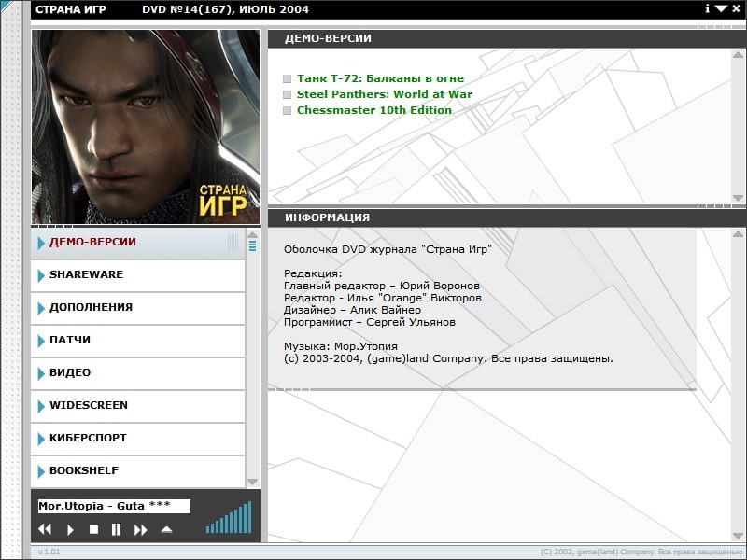The height and width of the screenshot is (560, 747).
Task: Open Steel Panthers: World at War link
Action: (x=385, y=94)
